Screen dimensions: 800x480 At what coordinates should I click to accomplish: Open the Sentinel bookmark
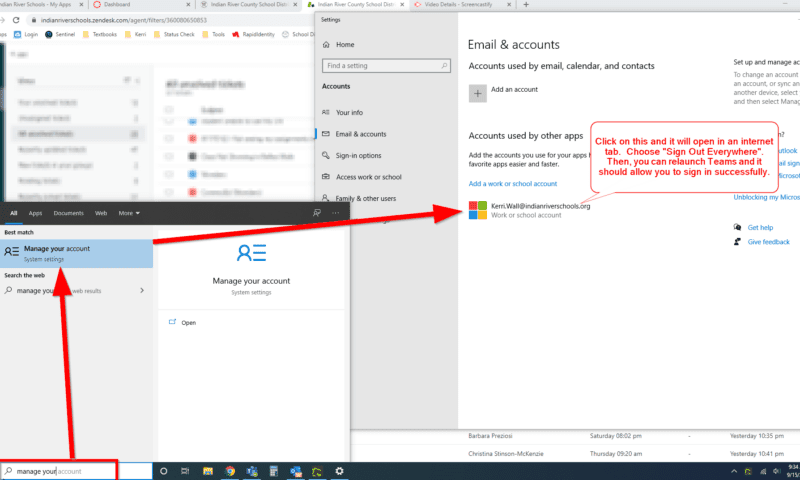tap(60, 35)
